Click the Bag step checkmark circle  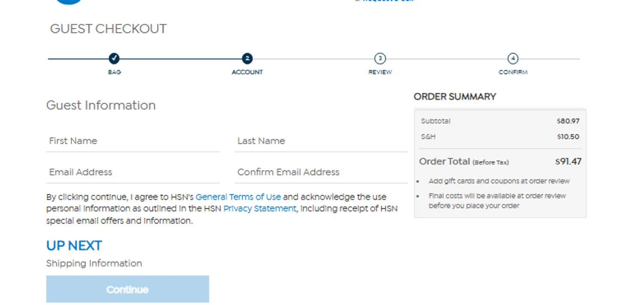[114, 58]
